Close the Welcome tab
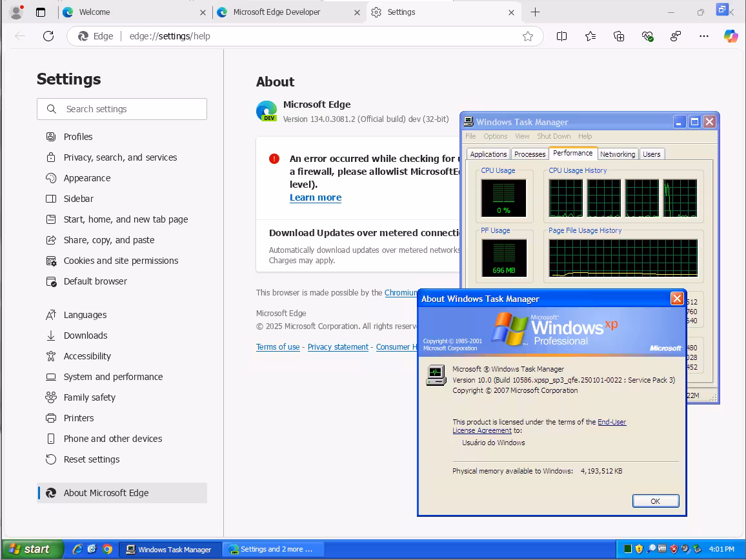The width and height of the screenshot is (746, 560). pyautogui.click(x=203, y=12)
